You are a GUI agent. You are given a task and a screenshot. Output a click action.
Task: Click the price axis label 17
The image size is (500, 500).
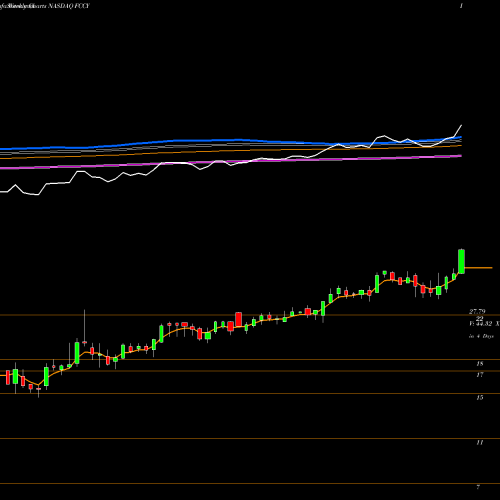[x=480, y=375]
